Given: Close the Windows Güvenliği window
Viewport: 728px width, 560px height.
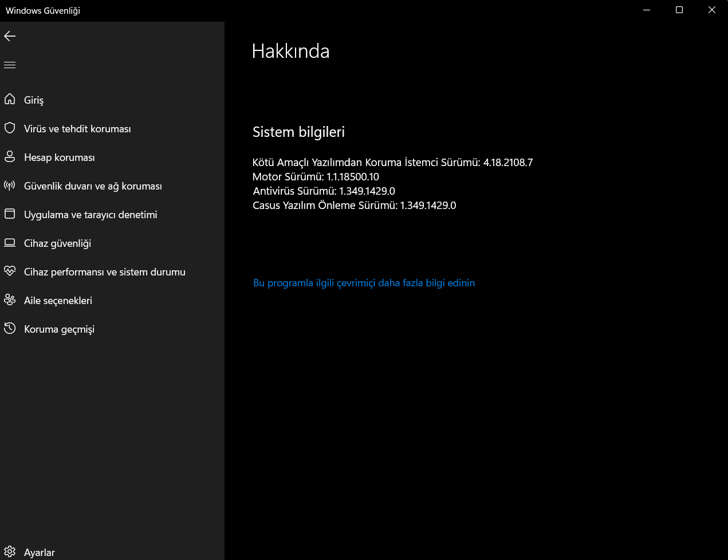Looking at the screenshot, I should click(x=712, y=10).
